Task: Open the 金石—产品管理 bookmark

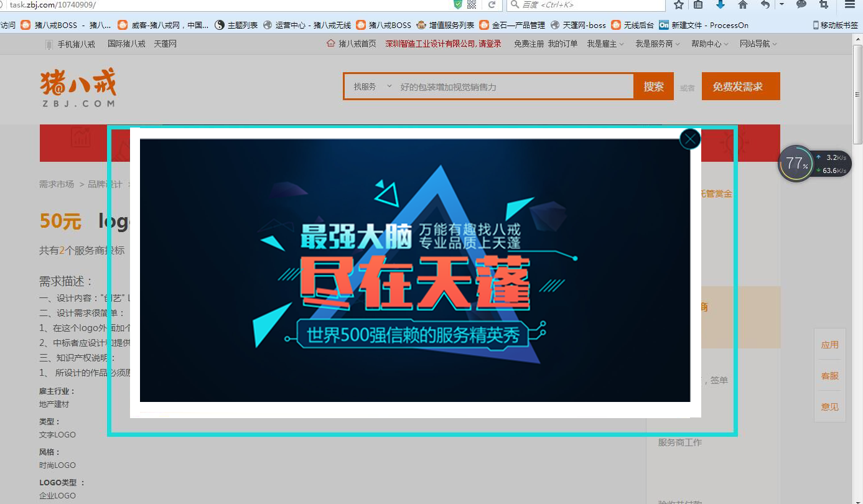Action: point(513,25)
